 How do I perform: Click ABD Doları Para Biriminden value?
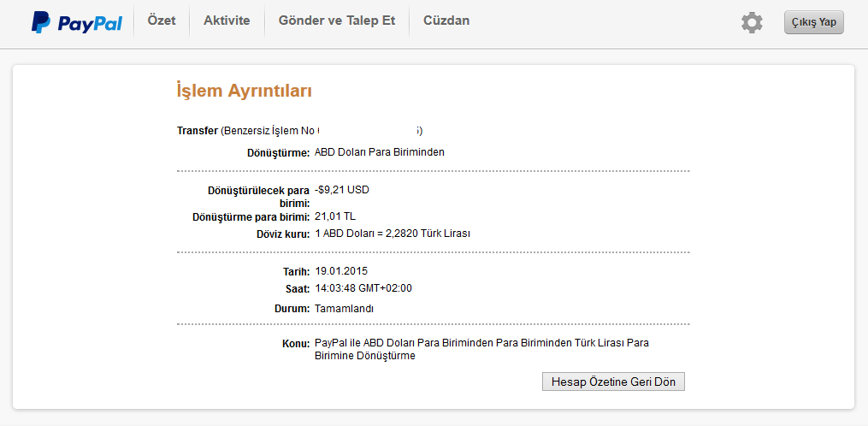(x=380, y=152)
